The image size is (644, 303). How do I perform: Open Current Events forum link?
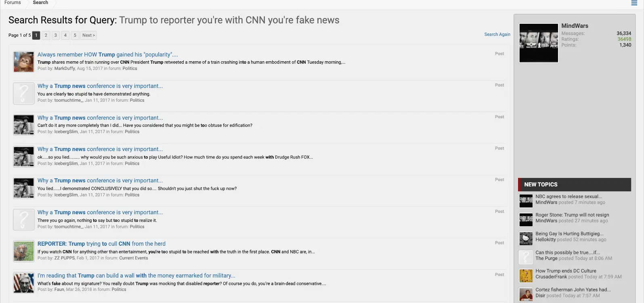134,258
